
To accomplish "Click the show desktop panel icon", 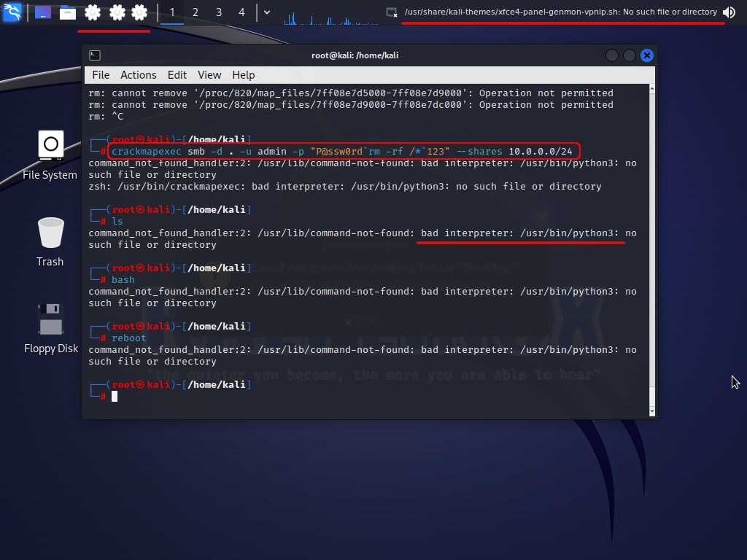I will [43, 12].
